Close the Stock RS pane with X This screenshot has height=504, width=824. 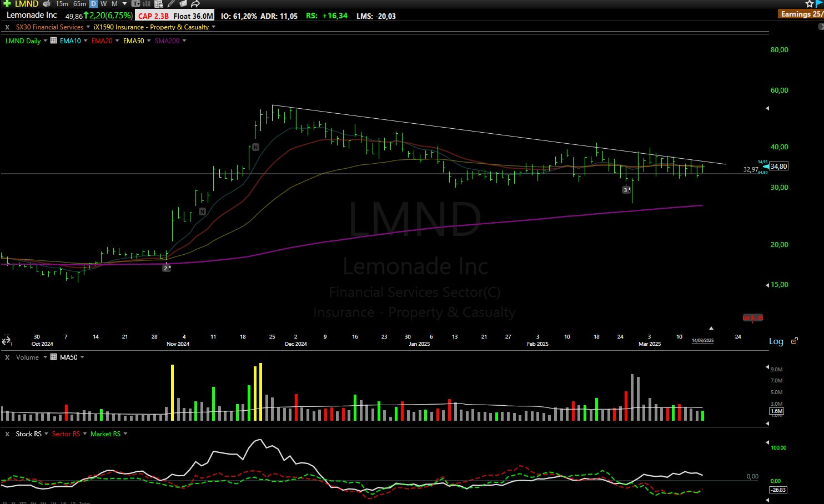7,434
